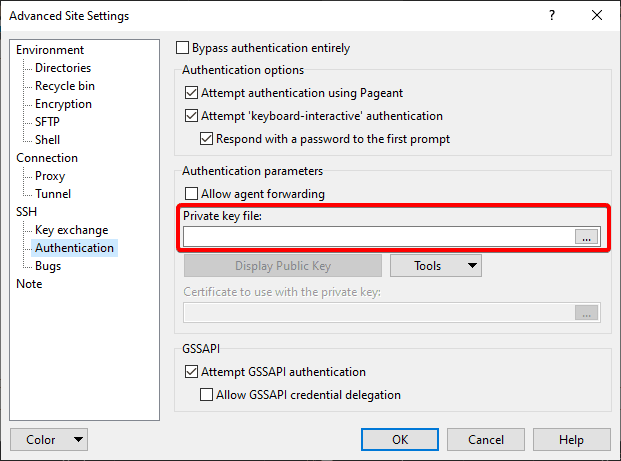Select Key exchange in the settings tree
The image size is (621, 461).
[x=71, y=230]
